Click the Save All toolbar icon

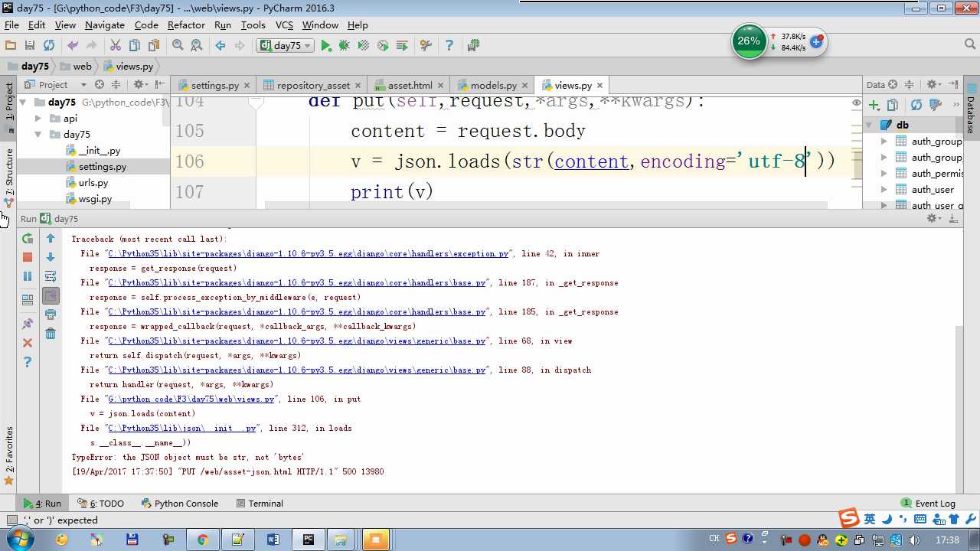[30, 46]
